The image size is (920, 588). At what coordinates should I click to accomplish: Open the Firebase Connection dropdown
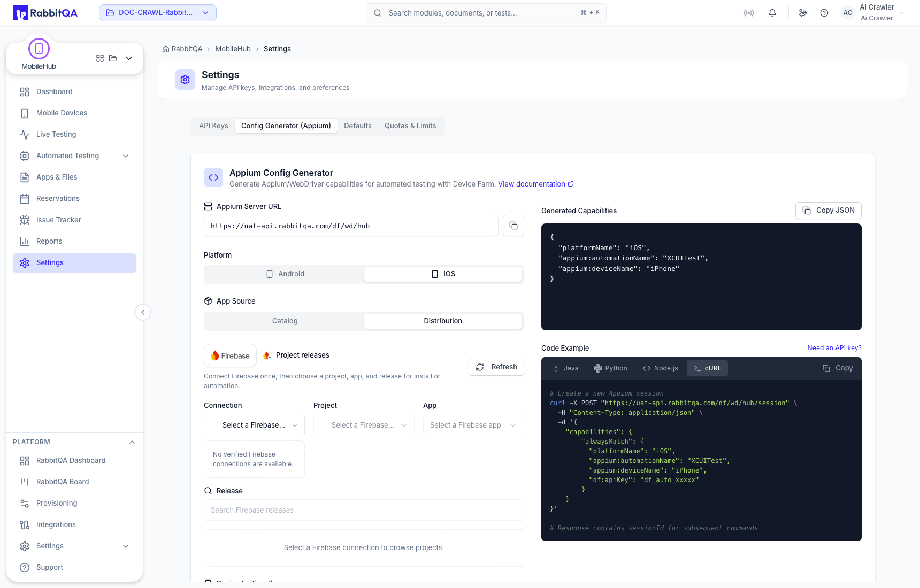(254, 425)
